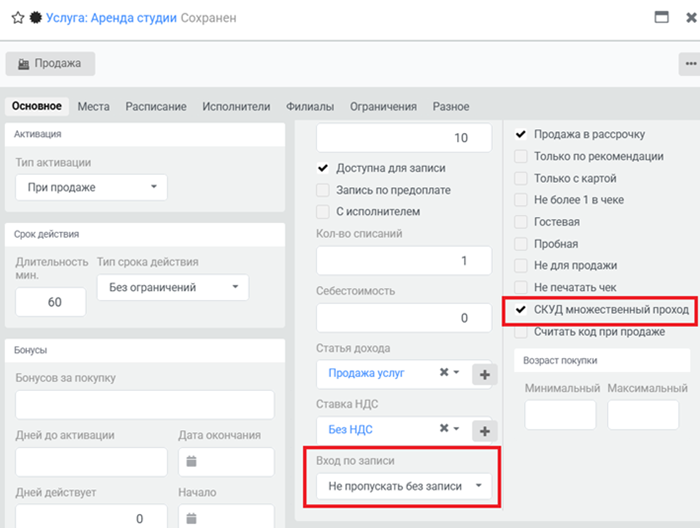Screen dimensions: 700x528
Task: Open the Продажа услуг link
Action: (366, 373)
